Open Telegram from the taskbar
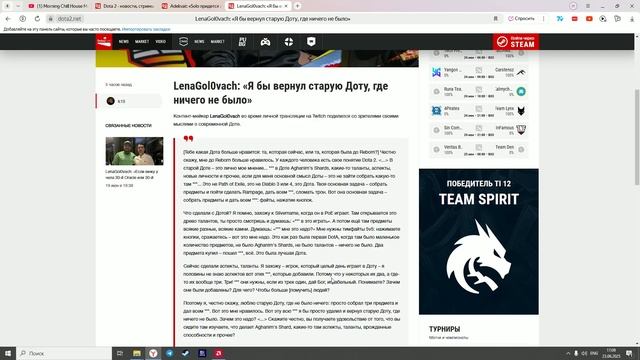640x360 pixels. (169, 353)
